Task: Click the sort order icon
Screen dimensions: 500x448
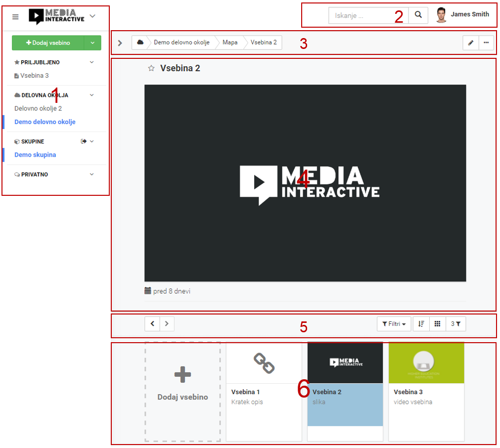Action: [x=421, y=324]
